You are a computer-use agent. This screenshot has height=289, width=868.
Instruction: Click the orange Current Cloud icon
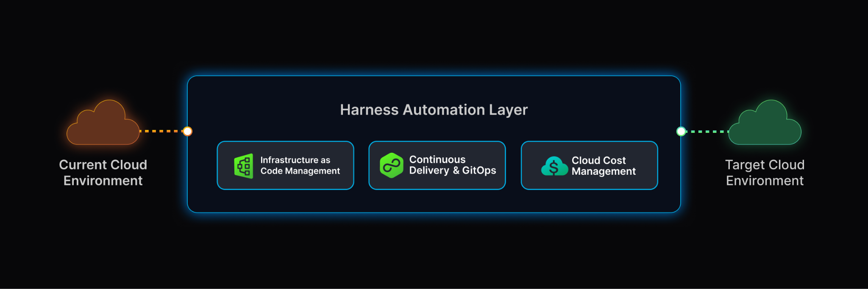click(x=103, y=122)
